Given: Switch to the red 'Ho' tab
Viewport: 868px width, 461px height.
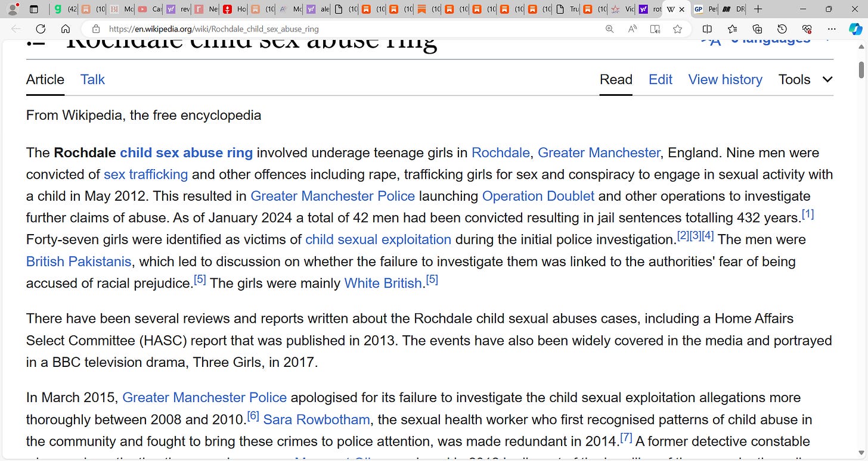Looking at the screenshot, I should pos(234,9).
